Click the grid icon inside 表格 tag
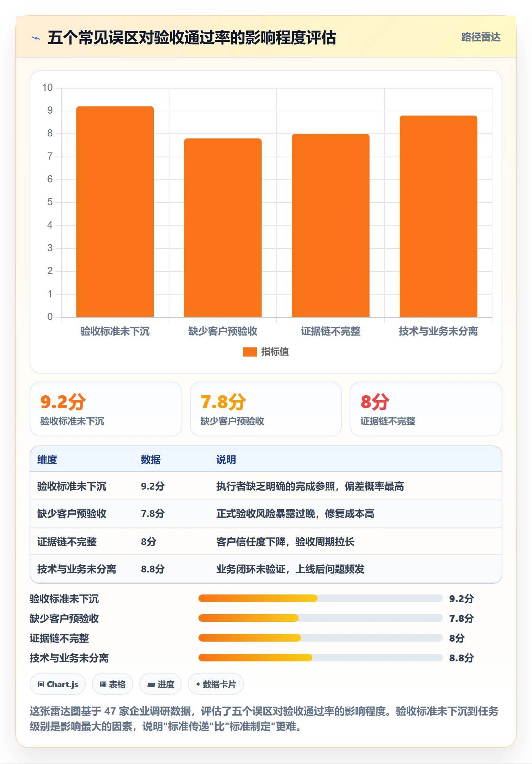 click(103, 685)
